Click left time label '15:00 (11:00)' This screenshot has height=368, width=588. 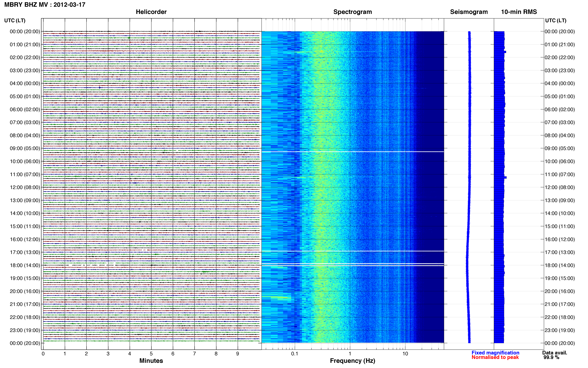(25, 226)
